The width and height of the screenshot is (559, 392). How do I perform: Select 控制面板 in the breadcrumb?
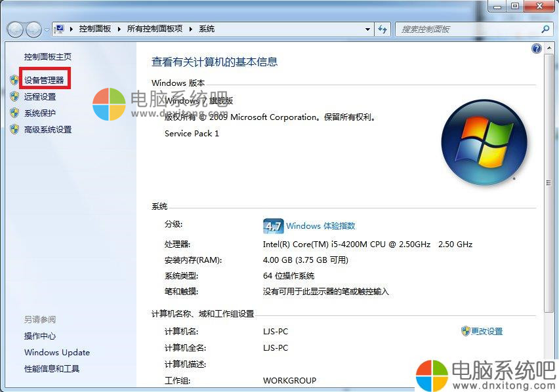click(x=95, y=29)
